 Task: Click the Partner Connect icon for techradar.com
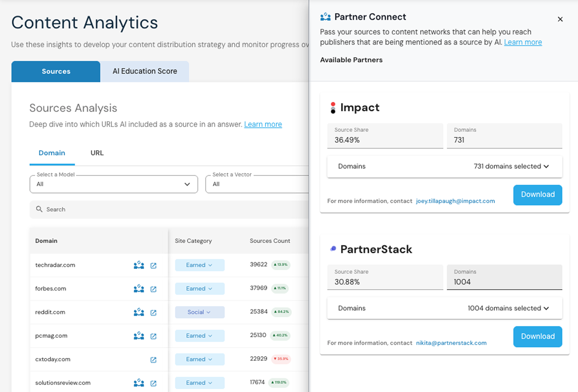click(138, 265)
